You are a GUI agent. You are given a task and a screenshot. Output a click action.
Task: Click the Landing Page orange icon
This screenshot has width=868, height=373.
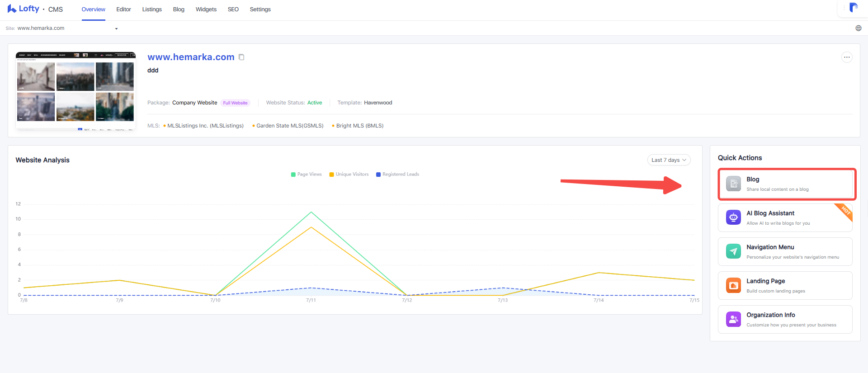[x=733, y=285]
